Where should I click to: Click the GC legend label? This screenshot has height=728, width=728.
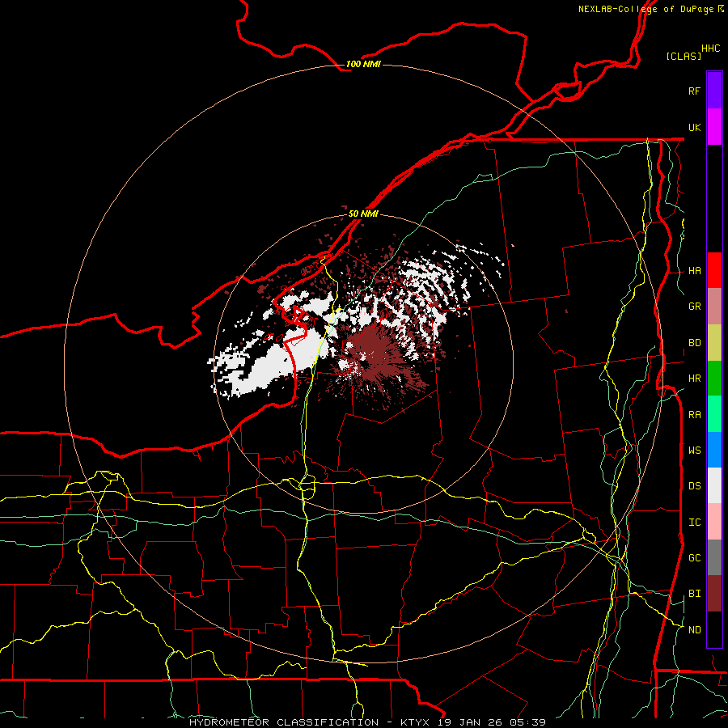tap(694, 558)
